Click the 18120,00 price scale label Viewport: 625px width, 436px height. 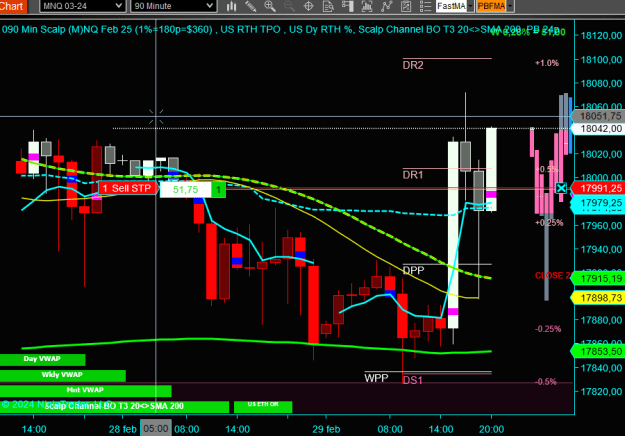601,35
